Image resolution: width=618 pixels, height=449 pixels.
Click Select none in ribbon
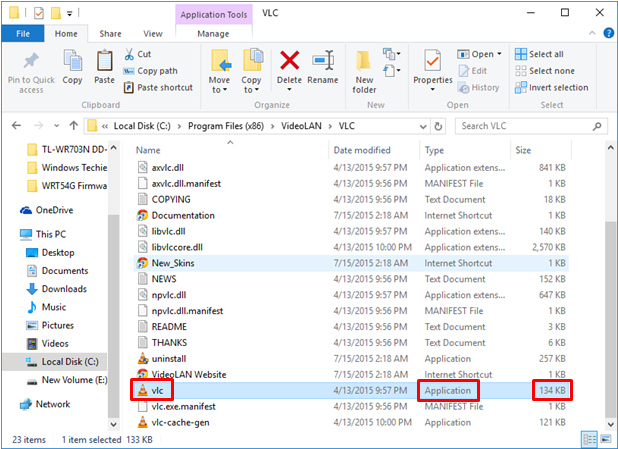point(545,71)
